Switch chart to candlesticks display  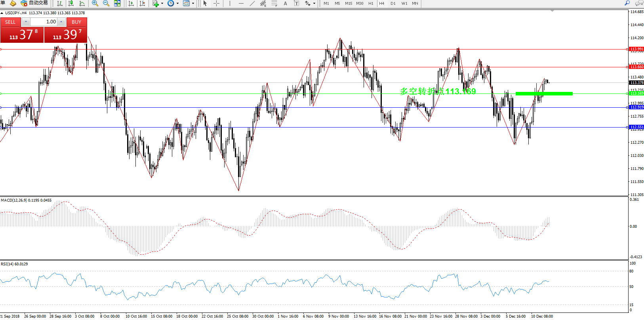click(x=71, y=3)
